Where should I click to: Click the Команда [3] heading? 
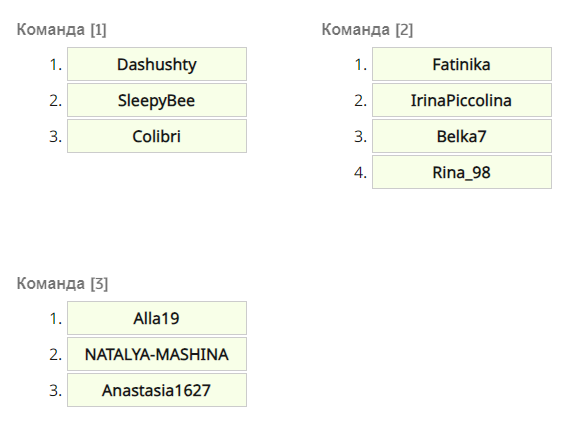point(62,284)
